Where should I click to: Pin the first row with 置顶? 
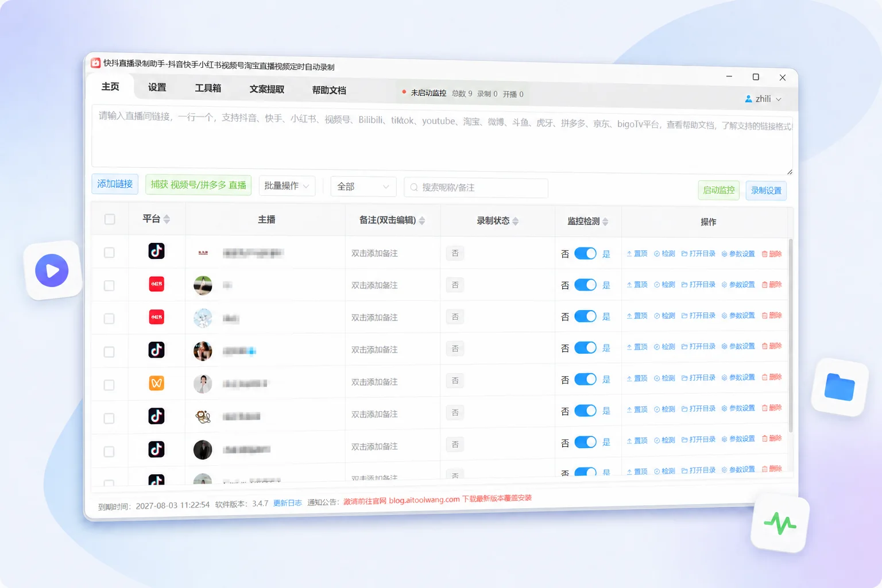(637, 254)
